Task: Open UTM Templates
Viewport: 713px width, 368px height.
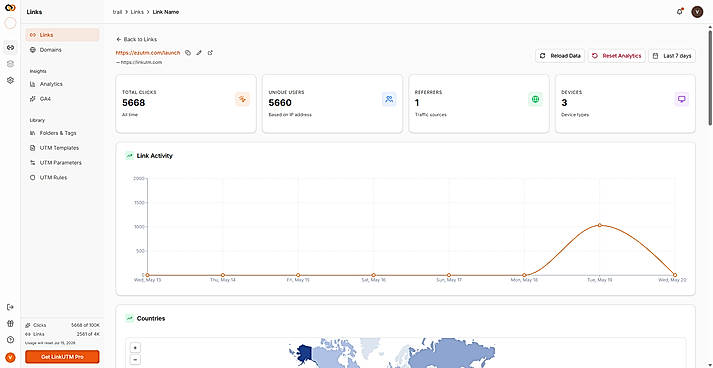Action: click(x=62, y=148)
